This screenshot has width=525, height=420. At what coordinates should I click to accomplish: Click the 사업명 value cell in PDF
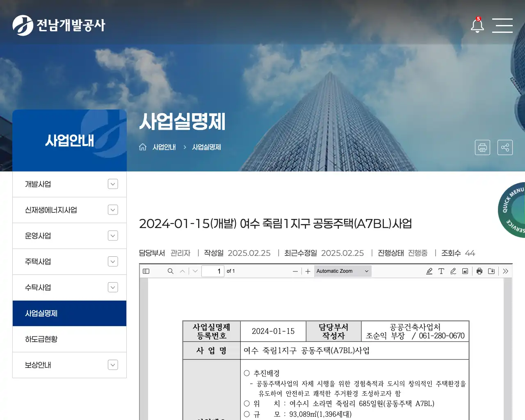point(354,351)
